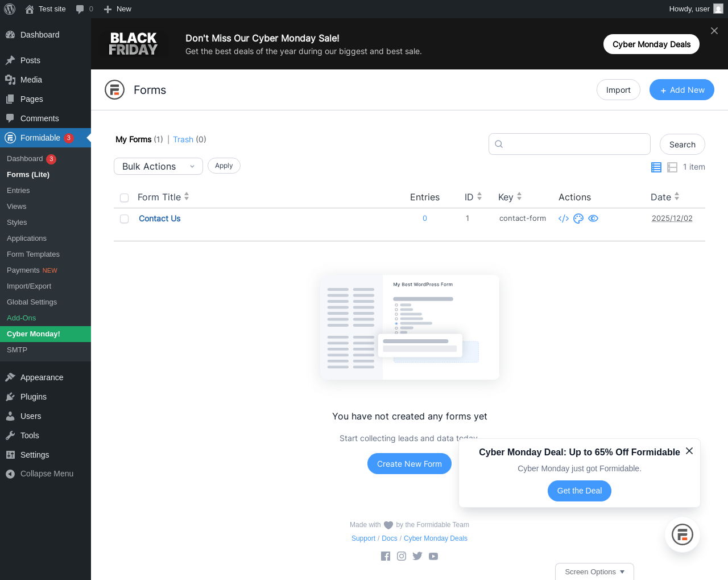Open the Howdy, user avatar profile

718,9
